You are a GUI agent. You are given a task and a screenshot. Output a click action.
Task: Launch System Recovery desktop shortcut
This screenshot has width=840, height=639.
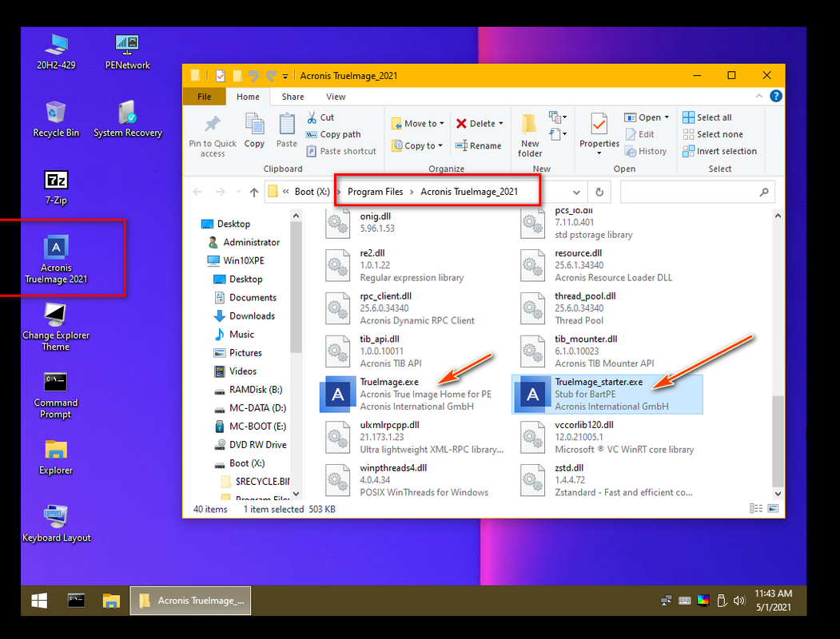pyautogui.click(x=128, y=119)
